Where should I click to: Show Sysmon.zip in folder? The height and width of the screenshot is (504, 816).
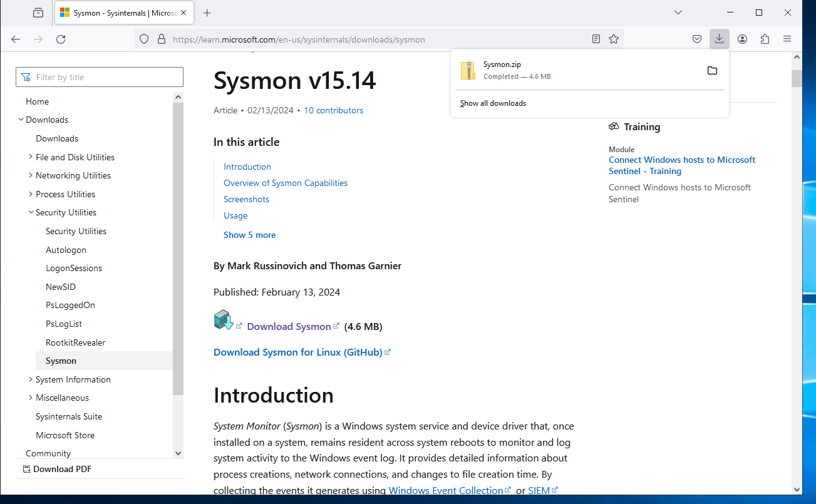tap(712, 70)
